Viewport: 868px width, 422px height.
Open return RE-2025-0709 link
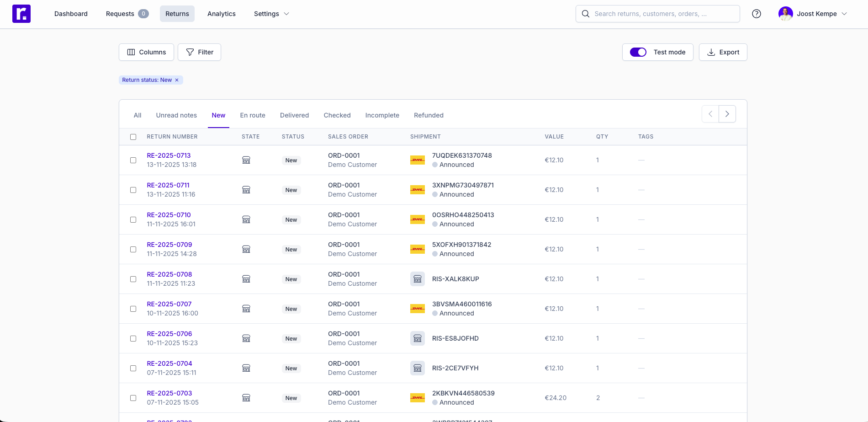(x=169, y=245)
